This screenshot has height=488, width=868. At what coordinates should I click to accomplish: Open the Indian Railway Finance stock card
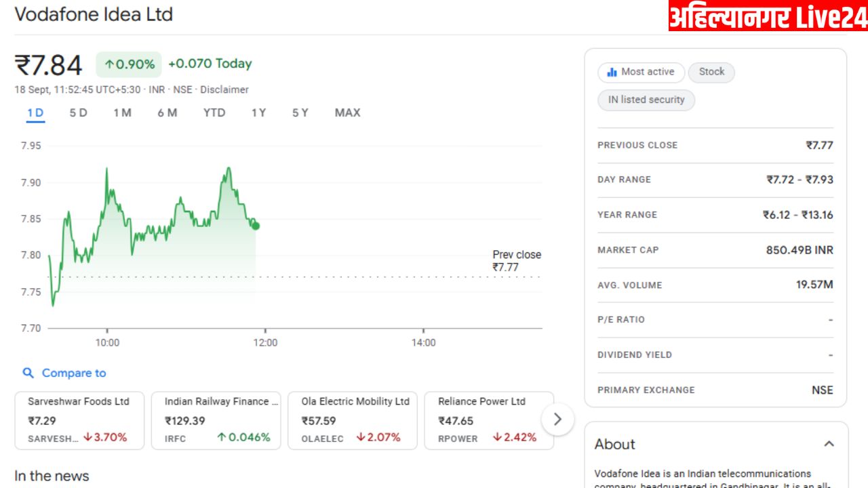(216, 420)
